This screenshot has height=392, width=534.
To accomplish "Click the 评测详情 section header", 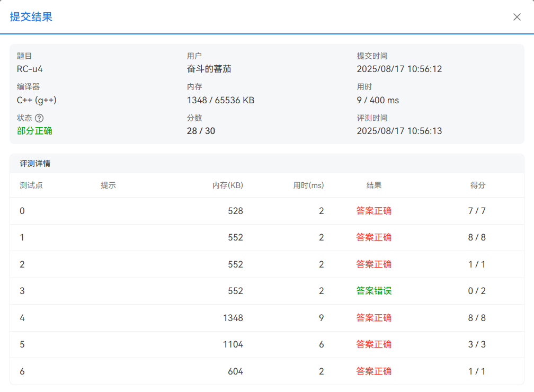I will [x=35, y=164].
